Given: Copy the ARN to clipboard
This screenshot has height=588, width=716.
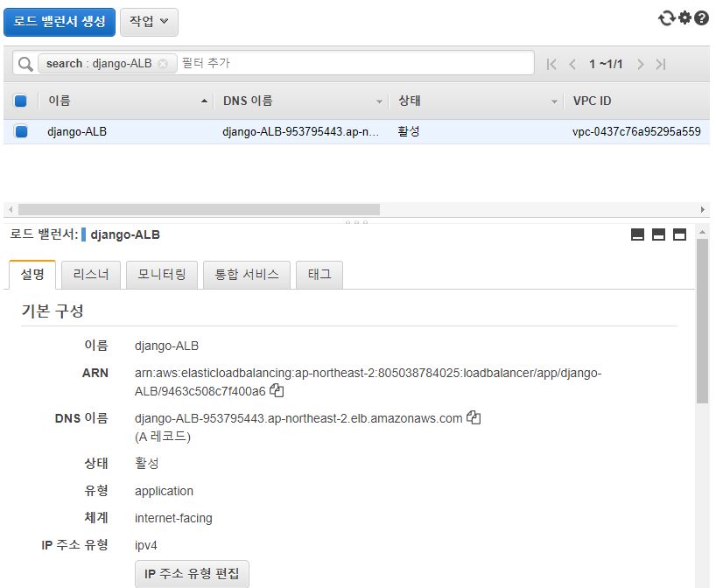Looking at the screenshot, I should click(x=277, y=391).
